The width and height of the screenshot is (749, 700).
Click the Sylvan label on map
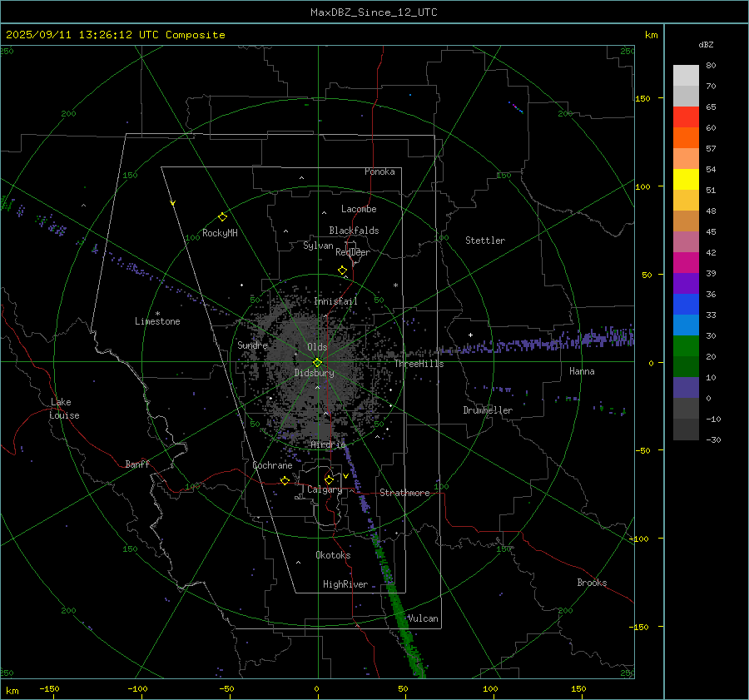click(x=318, y=246)
